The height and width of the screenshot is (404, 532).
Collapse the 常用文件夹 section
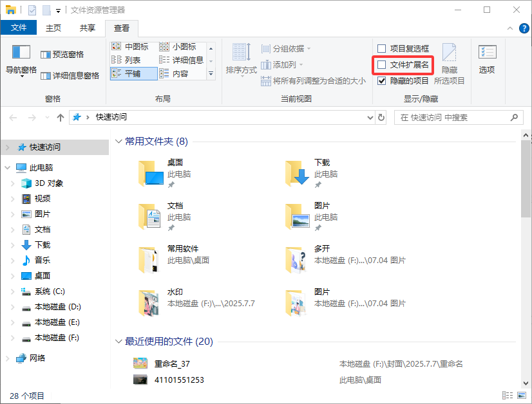(119, 142)
